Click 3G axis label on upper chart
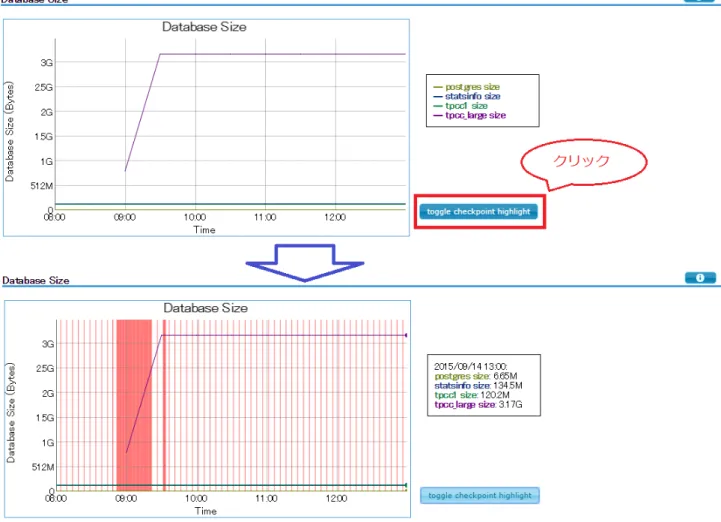 (46, 63)
